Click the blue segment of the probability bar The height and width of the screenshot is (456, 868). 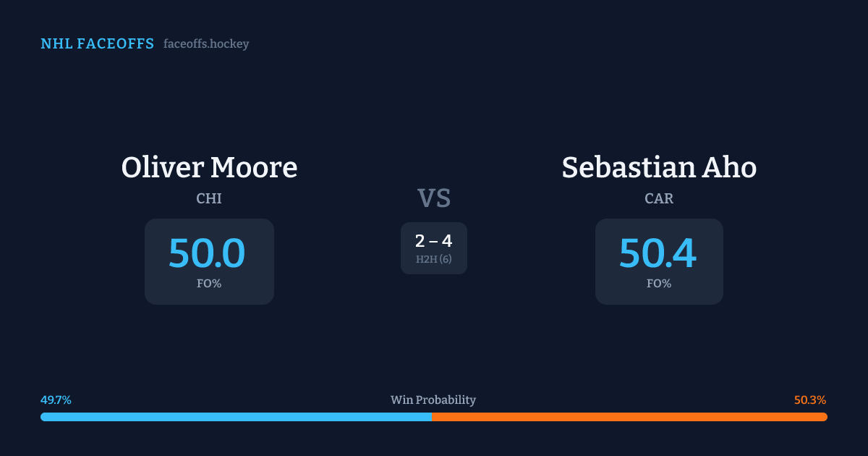click(236, 417)
